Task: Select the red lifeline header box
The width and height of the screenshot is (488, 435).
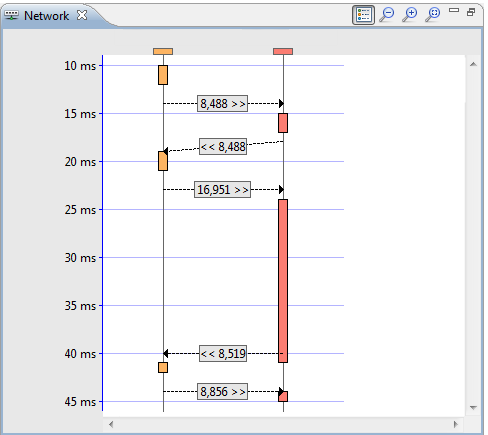Action: click(x=283, y=51)
